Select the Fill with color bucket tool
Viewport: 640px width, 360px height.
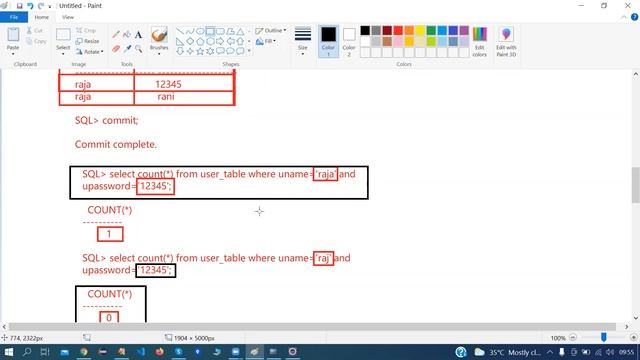point(127,35)
